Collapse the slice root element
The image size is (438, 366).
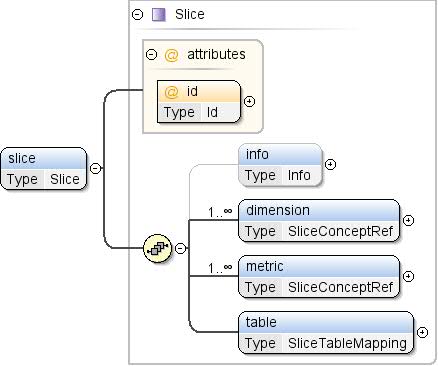click(96, 168)
